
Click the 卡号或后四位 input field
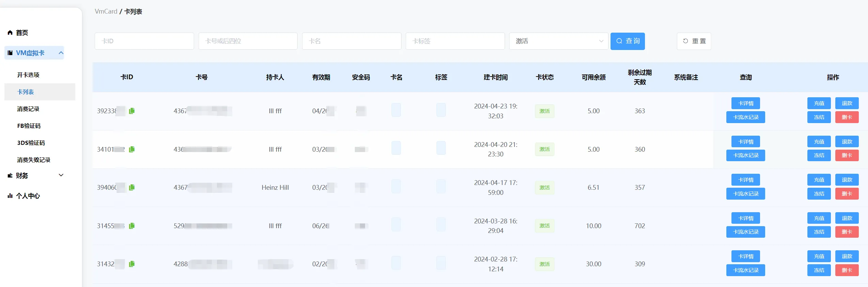pos(248,41)
